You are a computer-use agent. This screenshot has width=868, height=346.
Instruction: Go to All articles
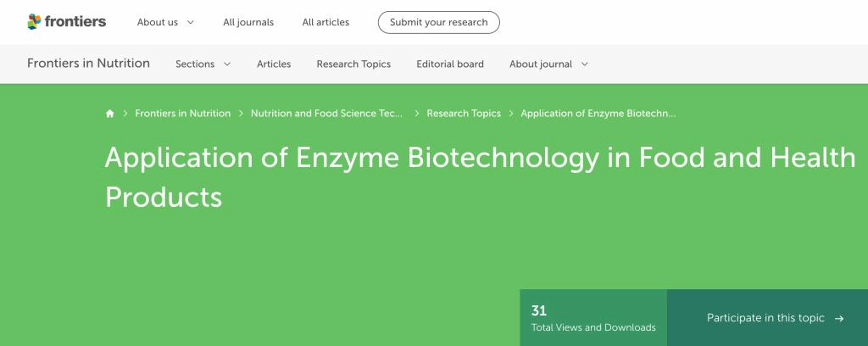click(325, 22)
